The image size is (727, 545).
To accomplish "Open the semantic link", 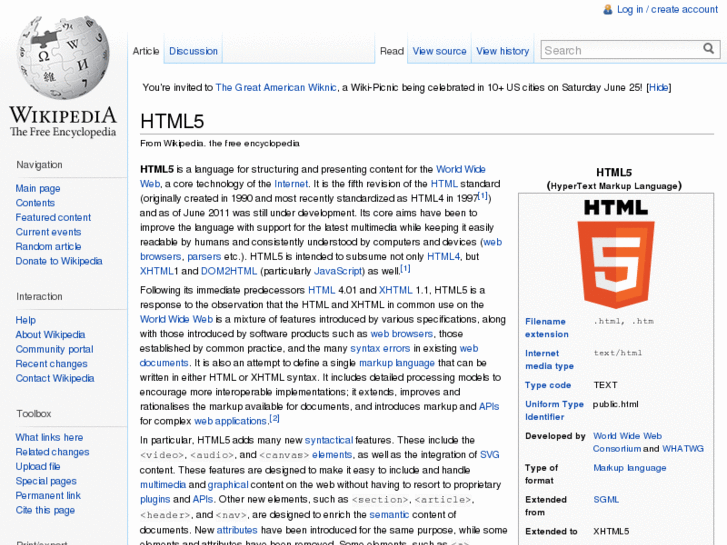I will pos(389,514).
